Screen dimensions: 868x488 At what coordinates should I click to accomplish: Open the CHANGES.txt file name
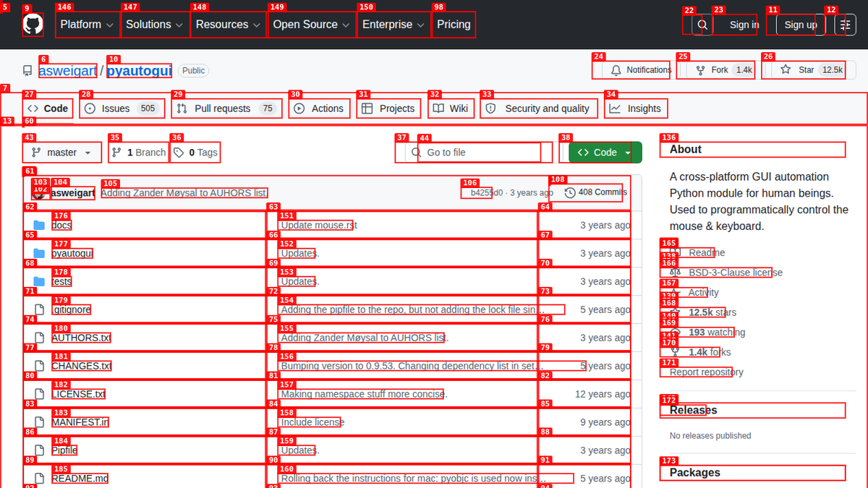pyautogui.click(x=81, y=366)
